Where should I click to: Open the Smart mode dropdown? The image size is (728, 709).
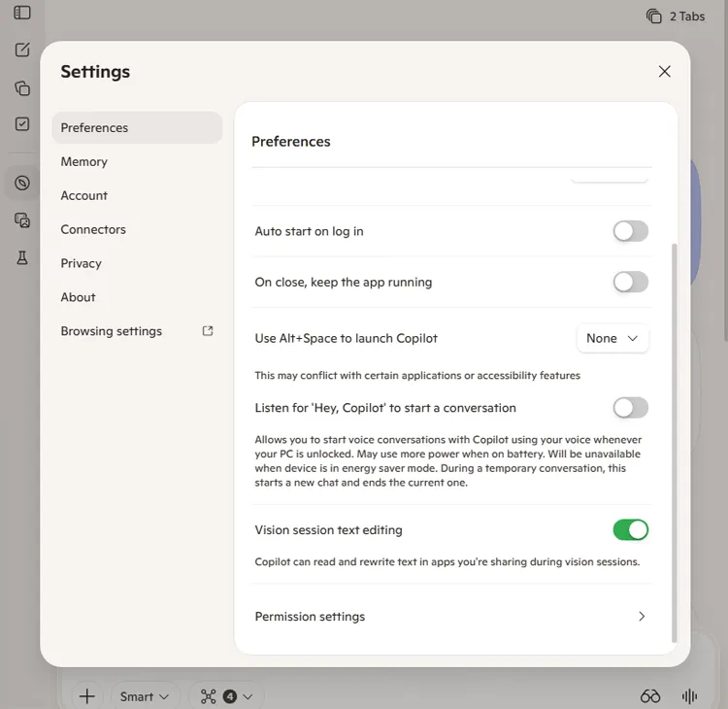pyautogui.click(x=145, y=696)
